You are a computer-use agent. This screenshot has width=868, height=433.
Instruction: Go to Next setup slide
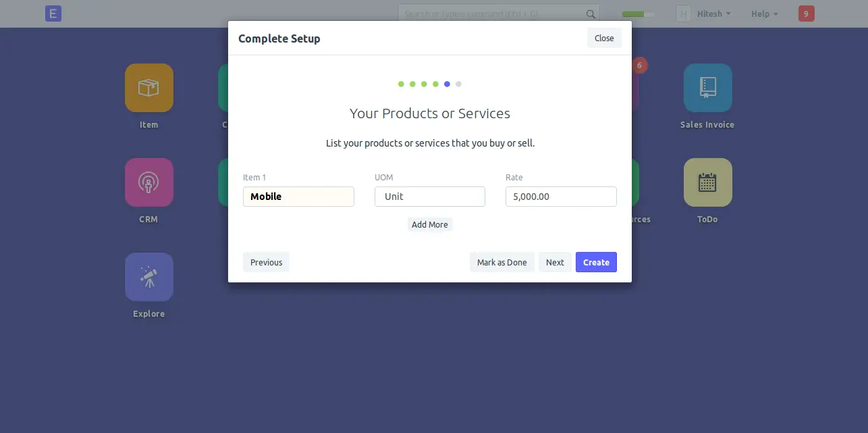click(x=555, y=262)
